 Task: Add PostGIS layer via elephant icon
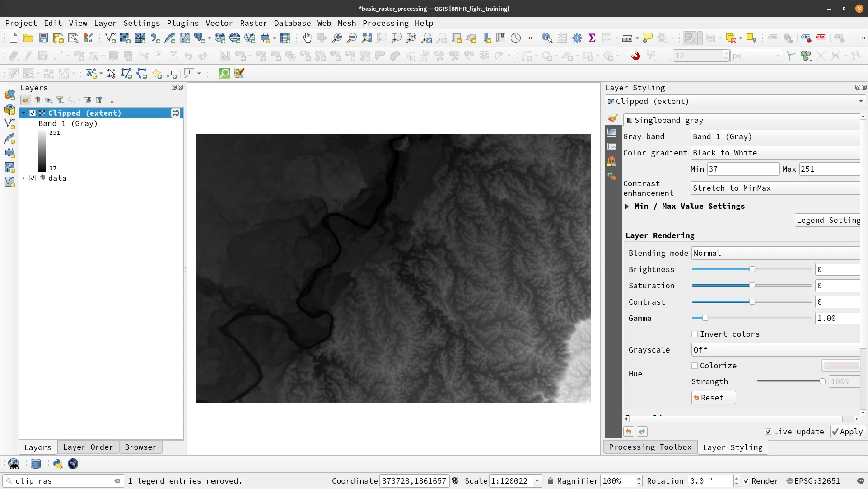click(200, 38)
